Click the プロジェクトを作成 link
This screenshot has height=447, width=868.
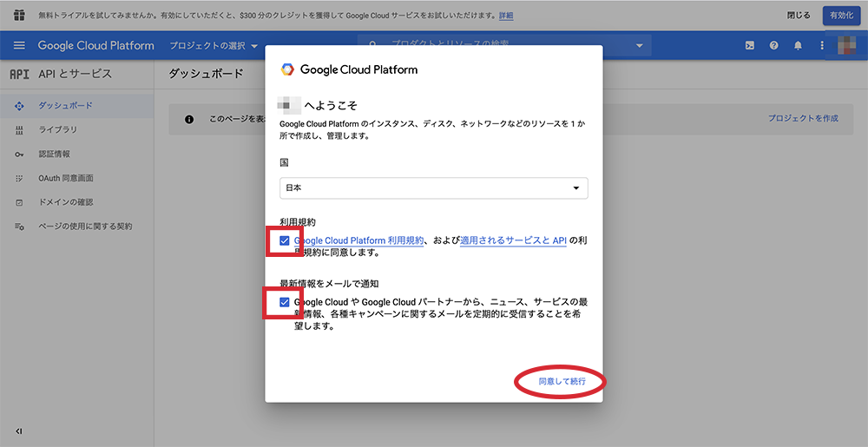point(803,118)
